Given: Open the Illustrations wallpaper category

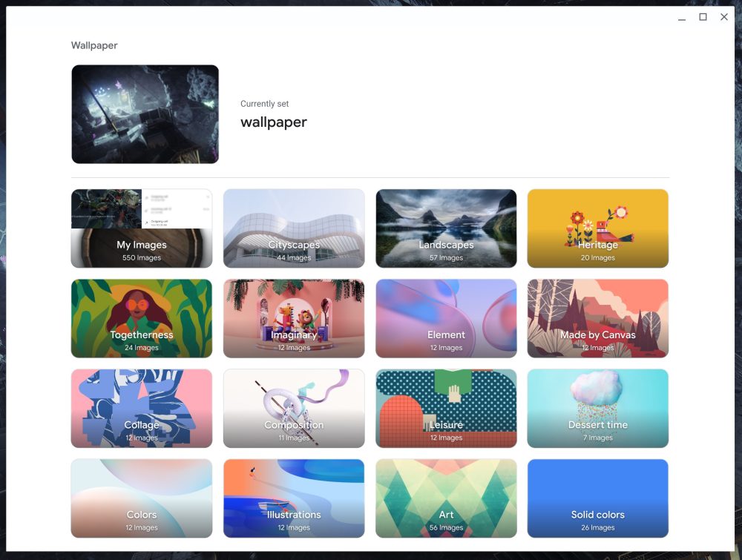Looking at the screenshot, I should (x=294, y=498).
